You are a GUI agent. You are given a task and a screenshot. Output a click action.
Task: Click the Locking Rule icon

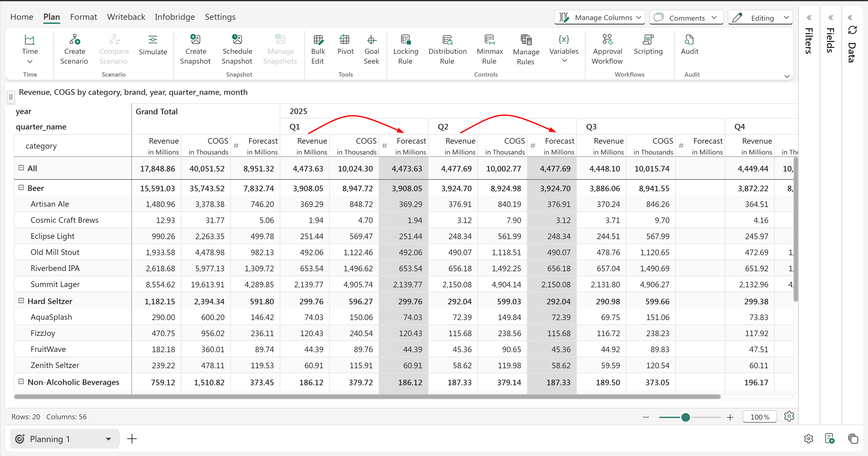(x=406, y=40)
